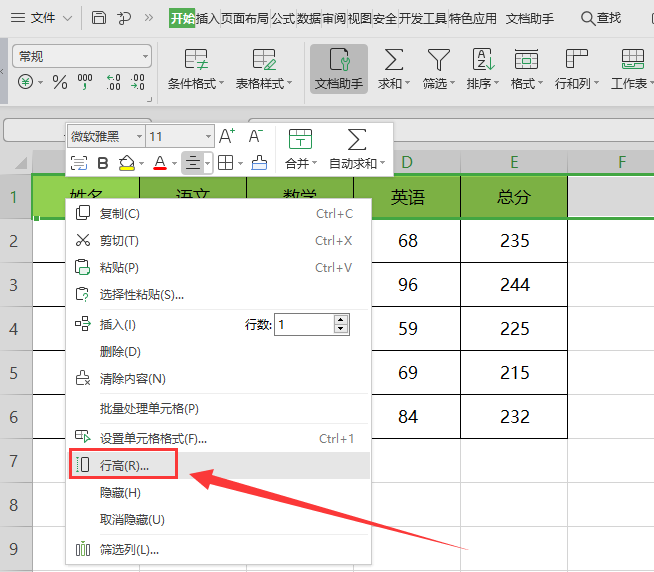The image size is (654, 572).
Task: Click the percent style icon
Action: pos(60,83)
